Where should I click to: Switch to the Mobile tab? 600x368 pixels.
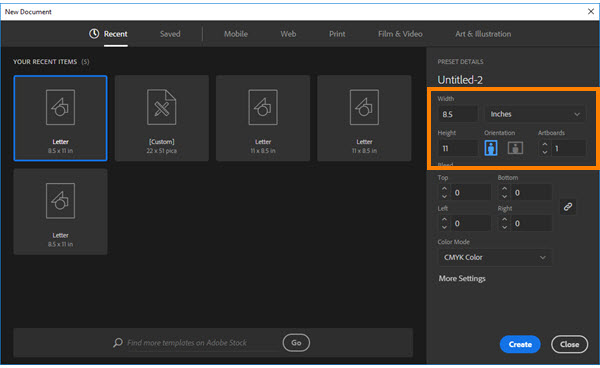(236, 34)
